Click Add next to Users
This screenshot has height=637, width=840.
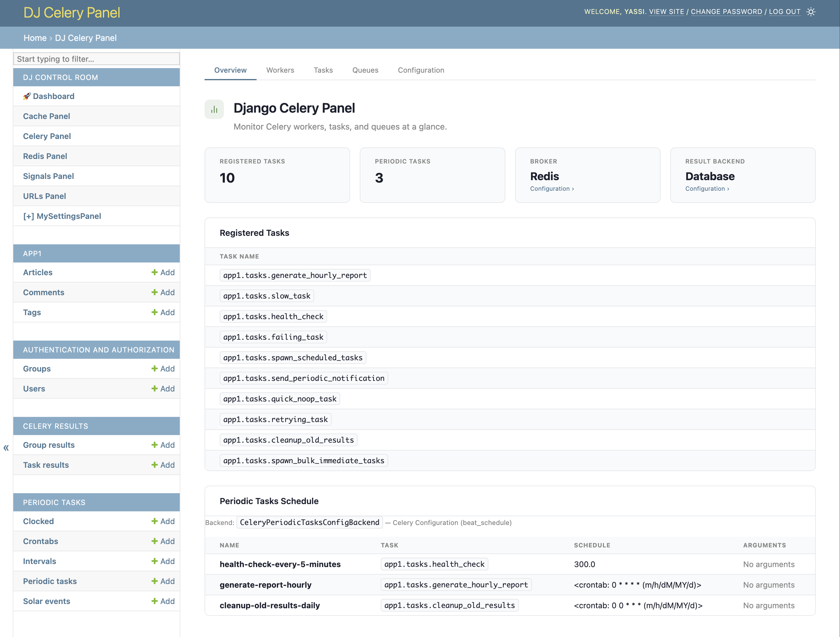(x=163, y=388)
